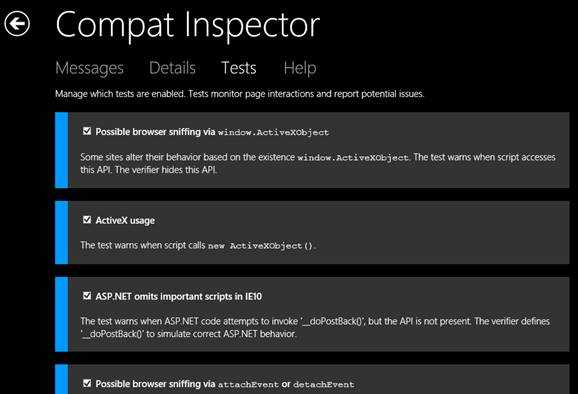The image size is (578, 394).
Task: Uncheck the attachEvent or detachEvent sniffing checkbox
Action: [87, 383]
